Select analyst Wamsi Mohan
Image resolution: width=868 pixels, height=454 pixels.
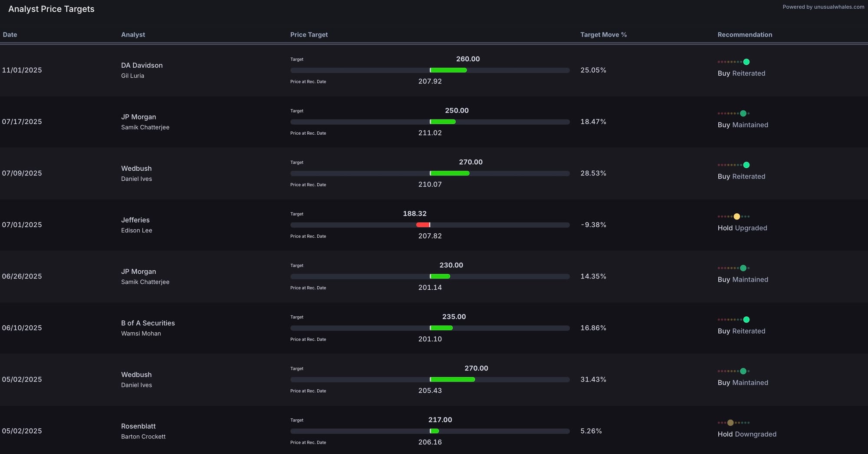[x=141, y=334]
